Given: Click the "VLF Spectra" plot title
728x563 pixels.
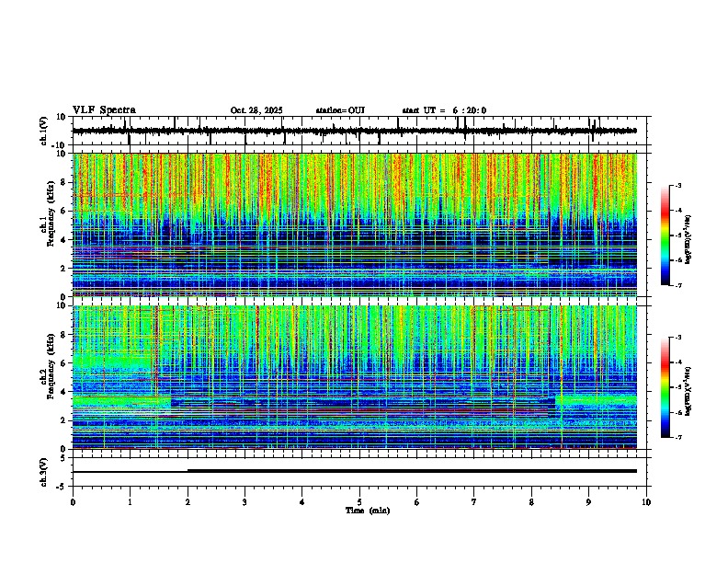Looking at the screenshot, I should tap(104, 110).
